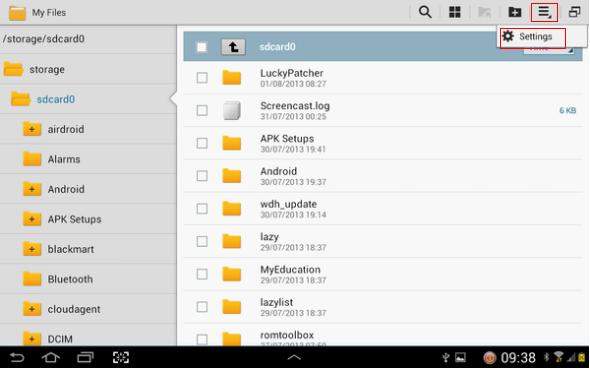Select cloudagent label in tree
The image size is (590, 369).
point(74,310)
